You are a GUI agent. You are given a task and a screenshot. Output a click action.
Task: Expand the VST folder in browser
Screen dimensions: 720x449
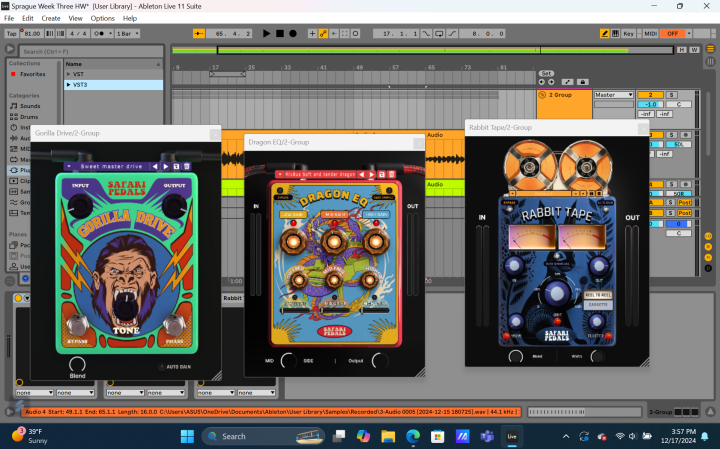coord(69,74)
